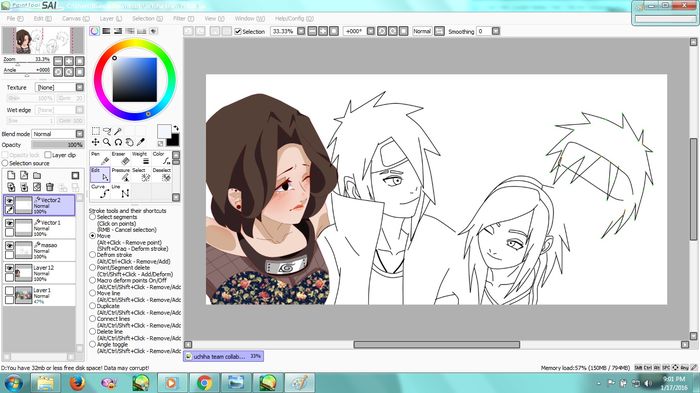Open the rotation angle dropdown in toolbar
The height and width of the screenshot is (393, 700).
click(371, 31)
